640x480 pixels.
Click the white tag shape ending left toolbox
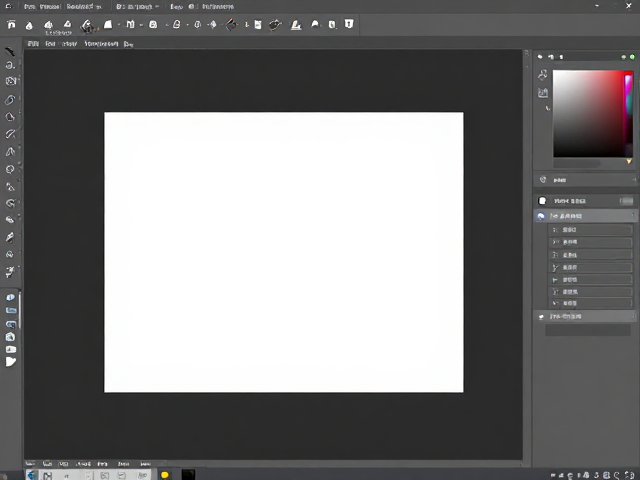coord(11,362)
